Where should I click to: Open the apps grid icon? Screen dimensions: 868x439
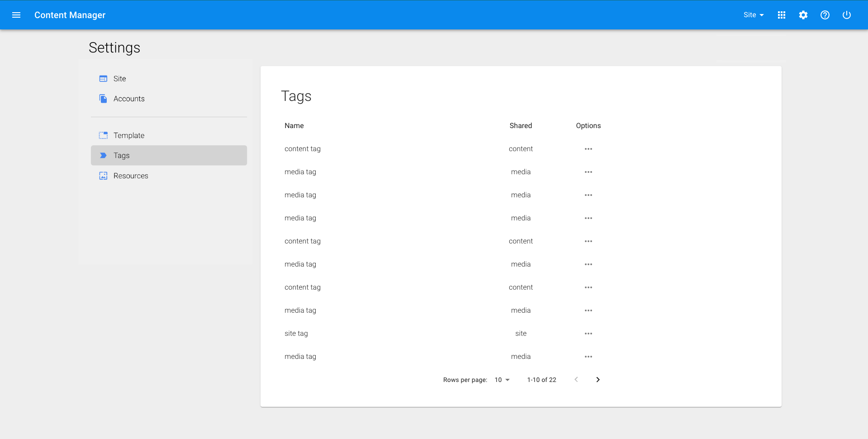[781, 15]
